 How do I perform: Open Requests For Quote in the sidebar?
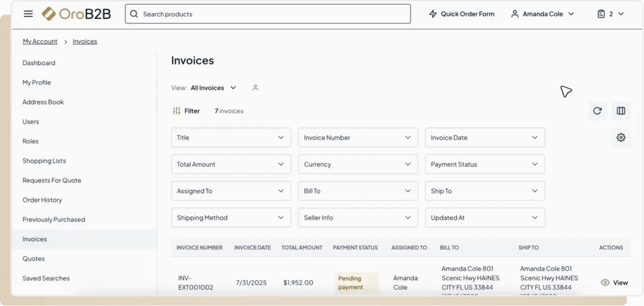click(x=52, y=180)
